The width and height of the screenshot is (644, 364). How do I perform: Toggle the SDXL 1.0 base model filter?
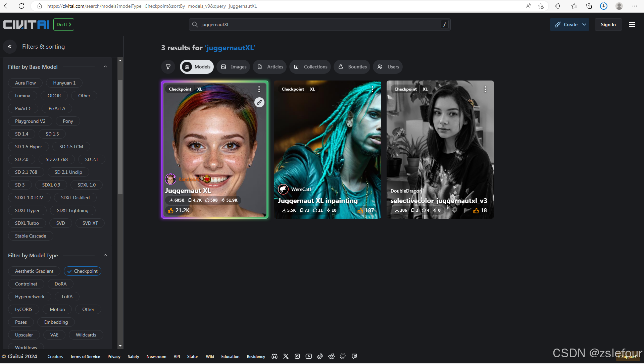[x=87, y=185]
